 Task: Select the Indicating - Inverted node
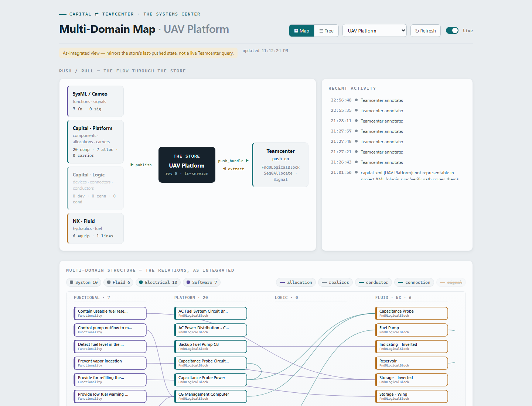tap(412, 347)
